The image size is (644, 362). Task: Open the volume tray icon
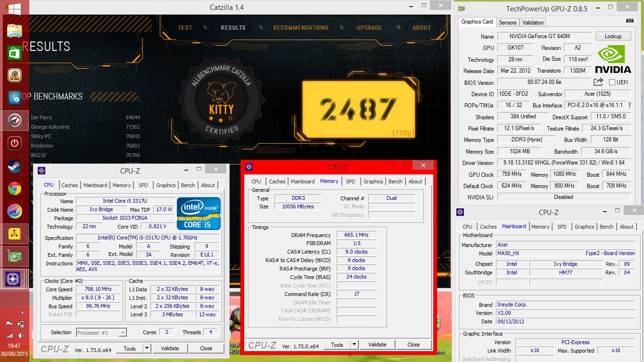(21, 336)
